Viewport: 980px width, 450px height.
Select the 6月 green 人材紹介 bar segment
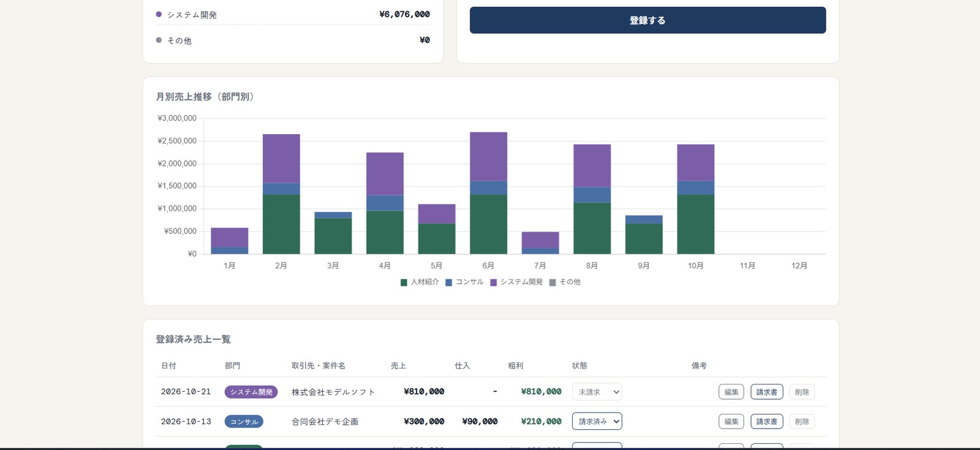488,224
